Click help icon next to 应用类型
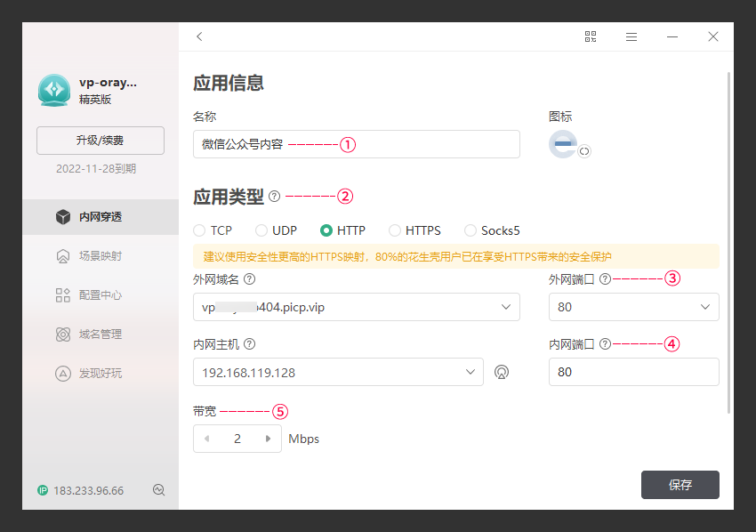This screenshot has width=756, height=532. [274, 196]
